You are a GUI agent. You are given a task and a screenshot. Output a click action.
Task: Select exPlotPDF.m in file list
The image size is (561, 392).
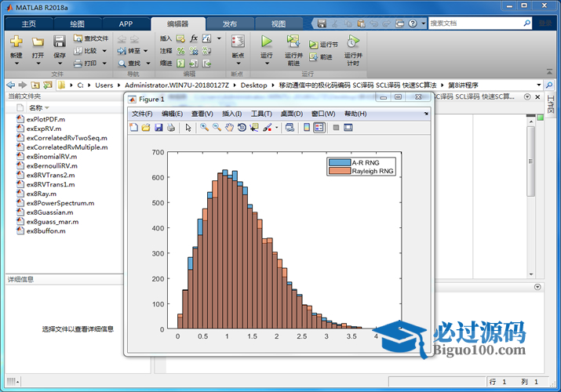point(46,119)
